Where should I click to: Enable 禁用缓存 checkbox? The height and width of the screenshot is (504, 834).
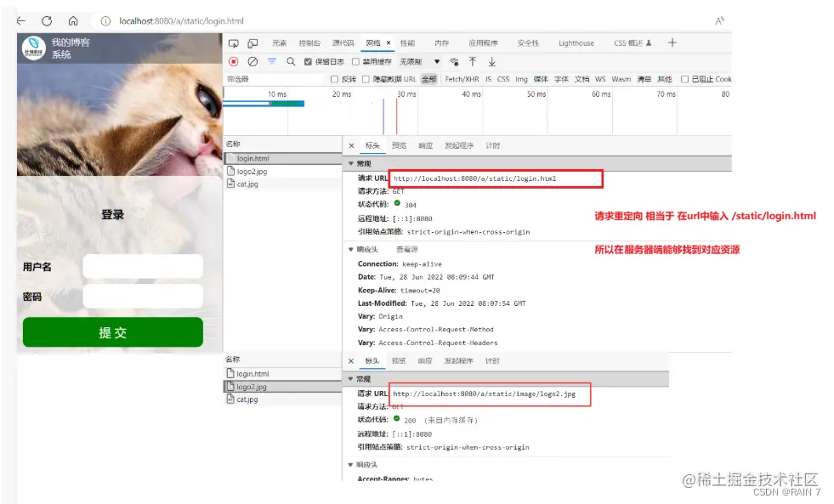coord(356,62)
